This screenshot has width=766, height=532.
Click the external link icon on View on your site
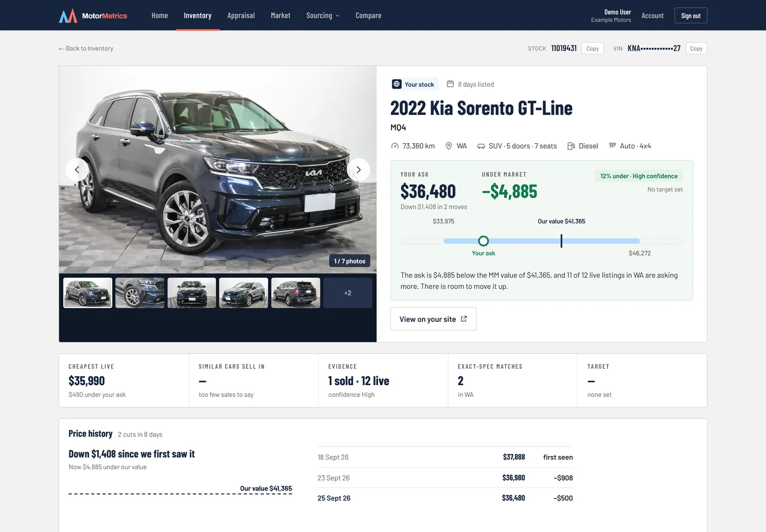464,319
